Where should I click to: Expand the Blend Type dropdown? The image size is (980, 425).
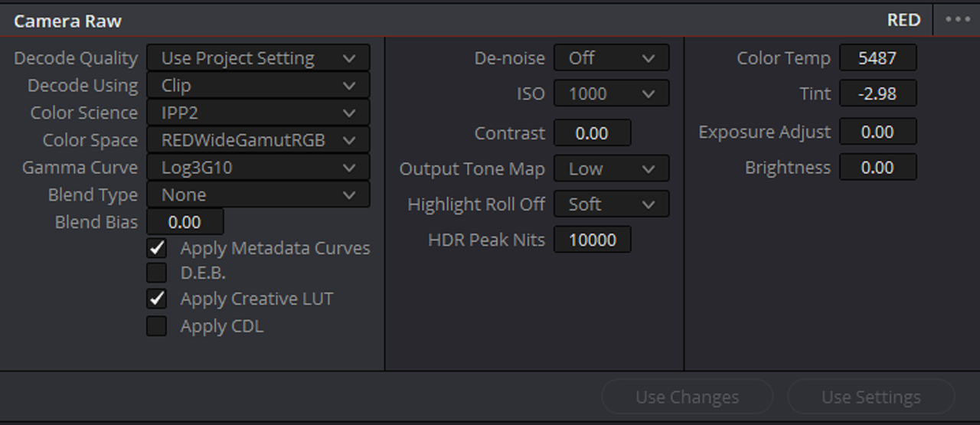tap(258, 195)
